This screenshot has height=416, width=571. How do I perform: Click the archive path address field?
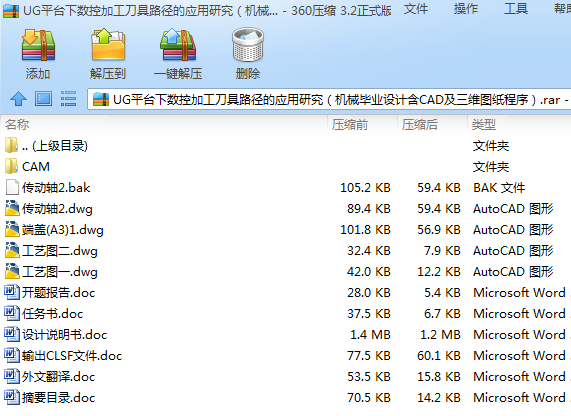coord(329,99)
